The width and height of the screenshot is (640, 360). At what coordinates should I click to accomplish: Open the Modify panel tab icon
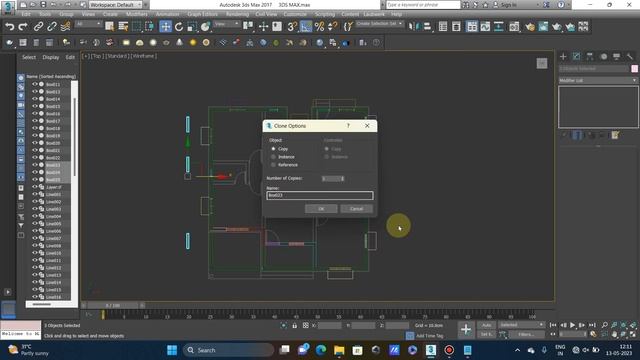(576, 56)
